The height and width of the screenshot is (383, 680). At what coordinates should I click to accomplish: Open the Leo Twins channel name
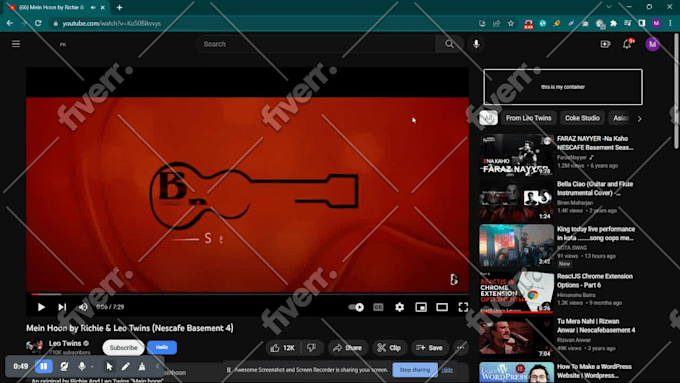pos(65,343)
